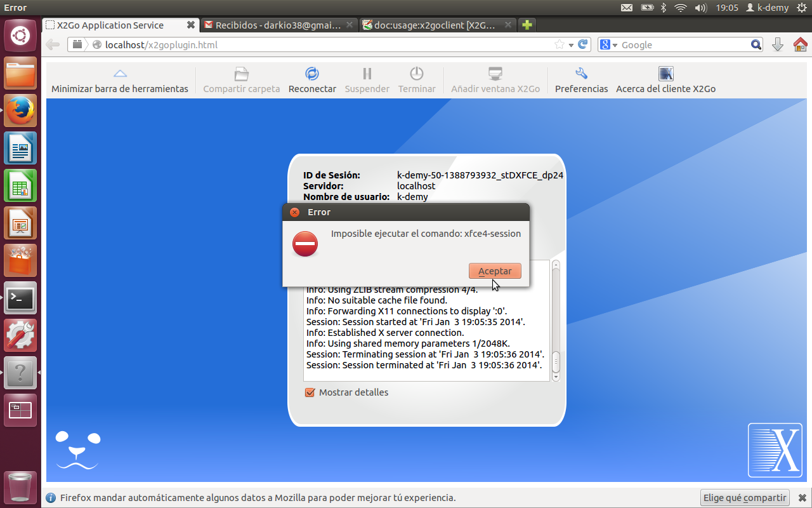
Task: Open the Bluetooth indicator menu
Action: pos(664,8)
